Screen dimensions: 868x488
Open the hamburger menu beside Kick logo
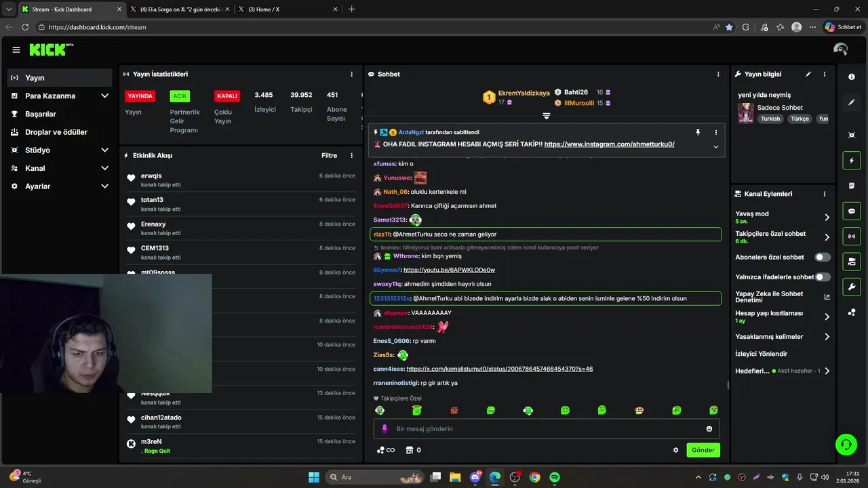click(16, 49)
